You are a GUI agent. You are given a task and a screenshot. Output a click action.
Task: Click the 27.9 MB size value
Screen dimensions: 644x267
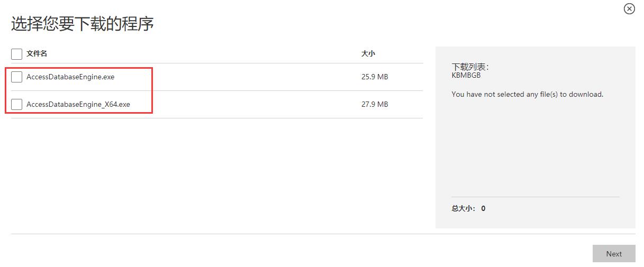(375, 104)
